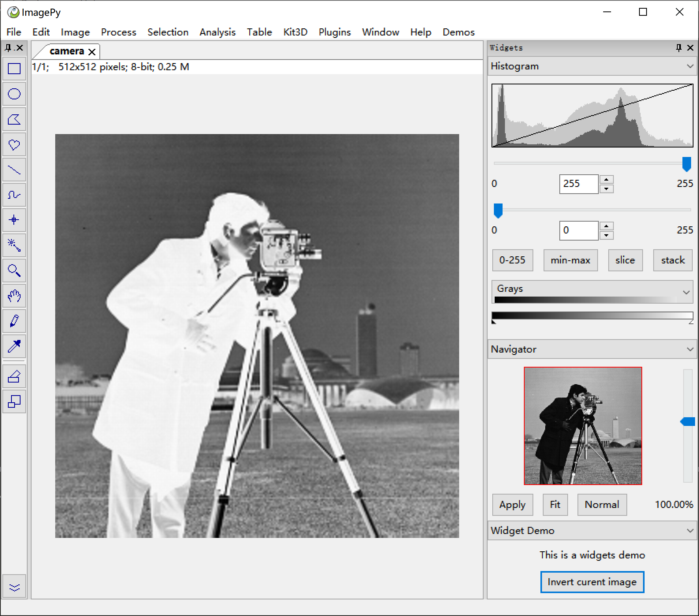Viewport: 699px width, 616px height.
Task: Pin the Widgets panel
Action: pos(678,48)
